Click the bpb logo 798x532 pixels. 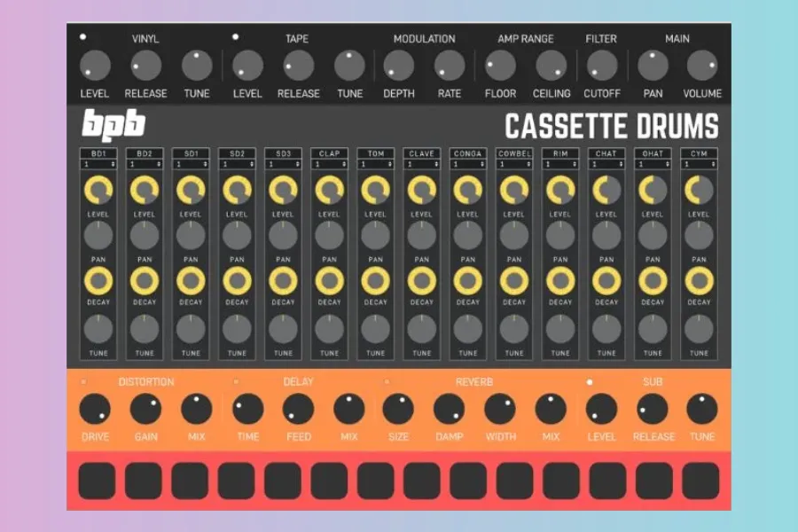tap(113, 125)
